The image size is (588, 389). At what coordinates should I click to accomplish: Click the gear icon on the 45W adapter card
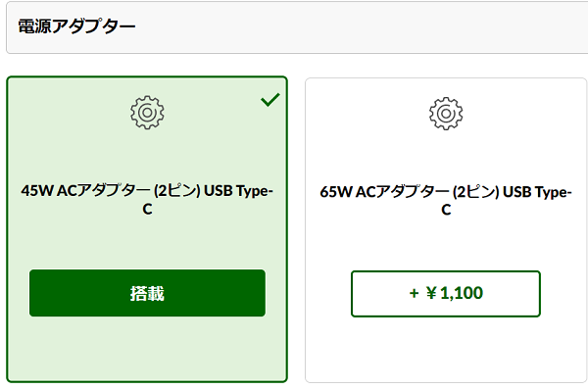147,112
